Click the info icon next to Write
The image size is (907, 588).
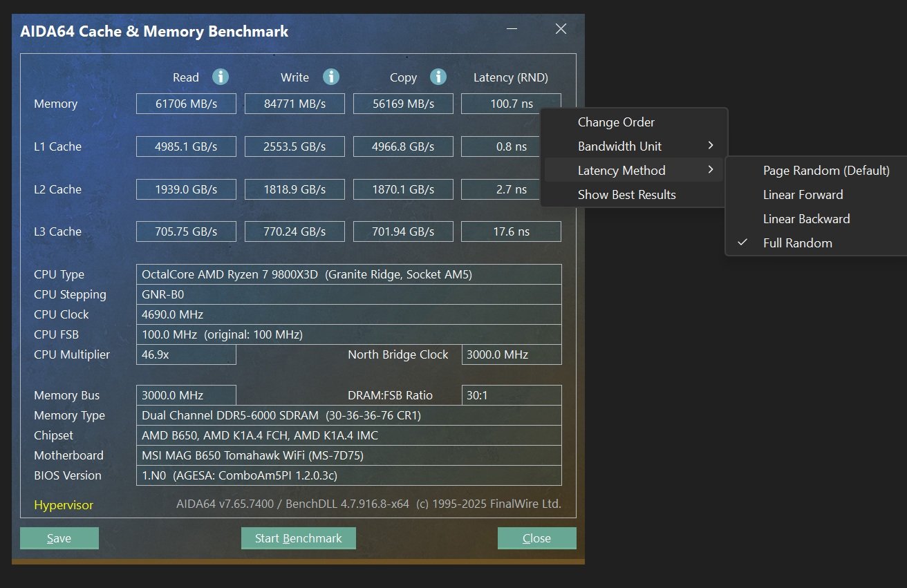click(x=331, y=77)
